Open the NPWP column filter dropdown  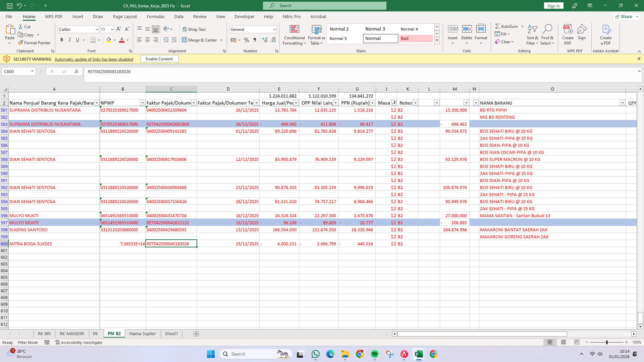[x=142, y=103]
